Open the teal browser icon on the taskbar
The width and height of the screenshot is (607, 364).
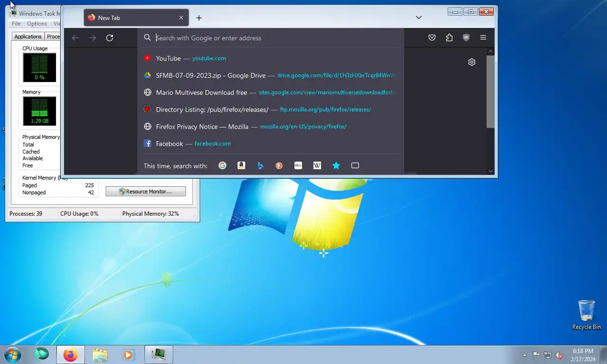[42, 354]
